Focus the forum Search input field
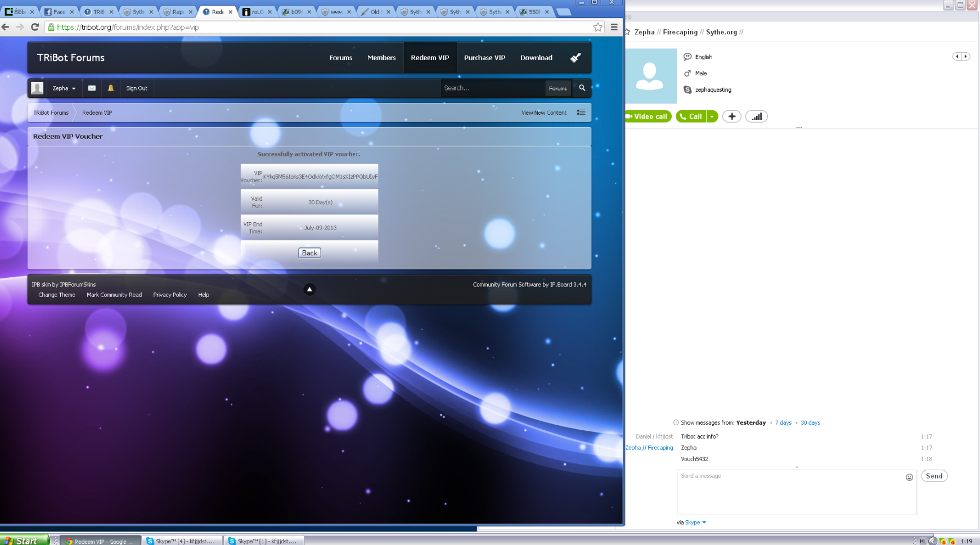The width and height of the screenshot is (980, 545). coord(492,88)
